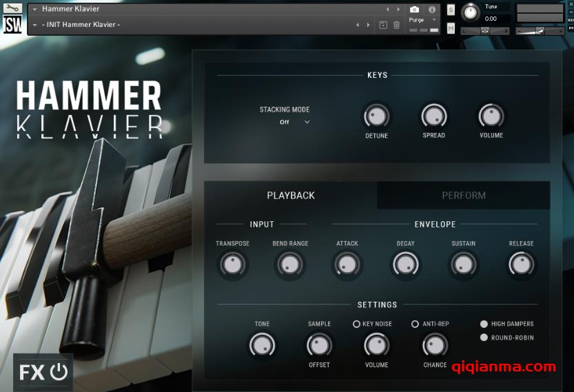574x392 pixels.
Task: Switch to the Playback tab
Action: tap(291, 196)
